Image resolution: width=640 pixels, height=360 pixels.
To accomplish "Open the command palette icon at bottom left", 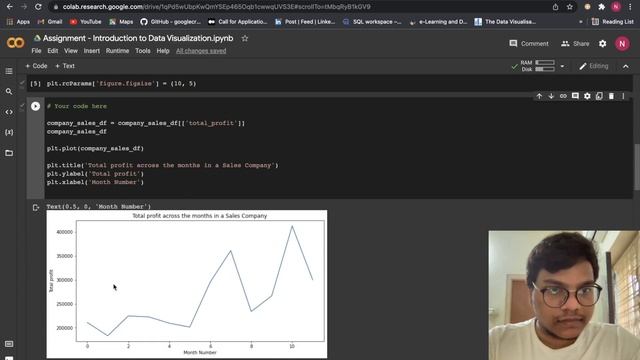I will 9,344.
